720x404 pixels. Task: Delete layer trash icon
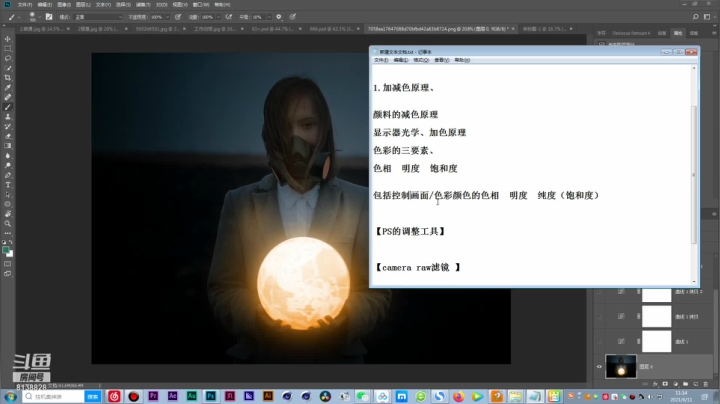point(706,384)
